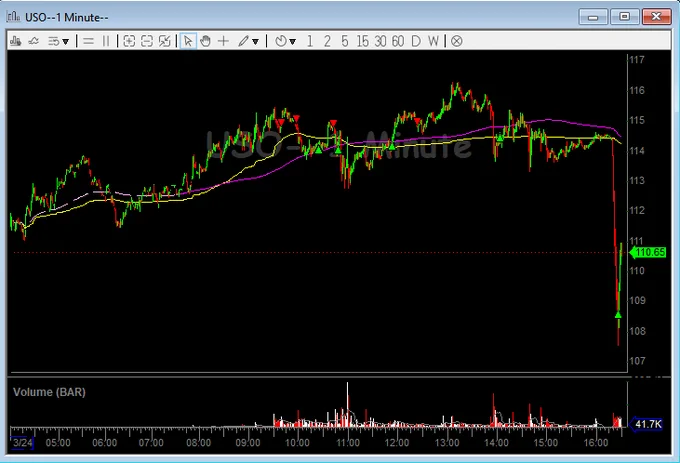Minimize the USO chart window
The image size is (680, 463).
click(593, 17)
